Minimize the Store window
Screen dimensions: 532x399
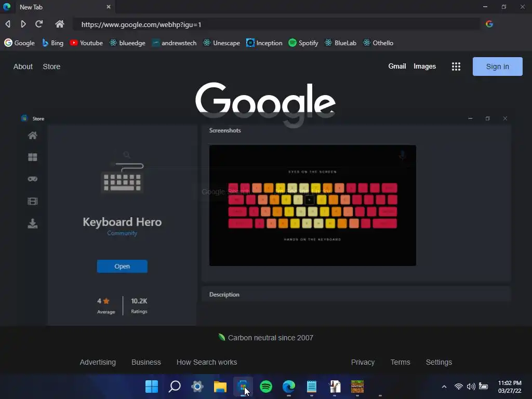coord(470,118)
